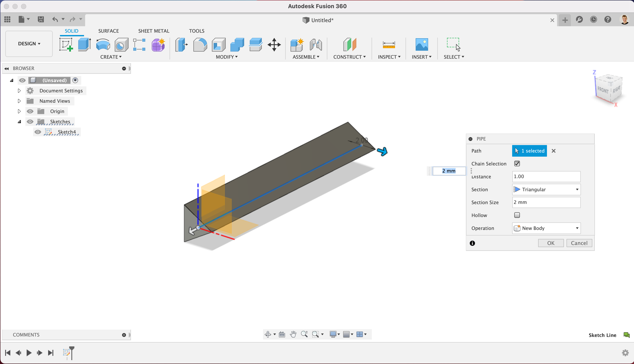Open a new design tab plus
Viewport: 634px width, 364px height.
click(x=565, y=20)
